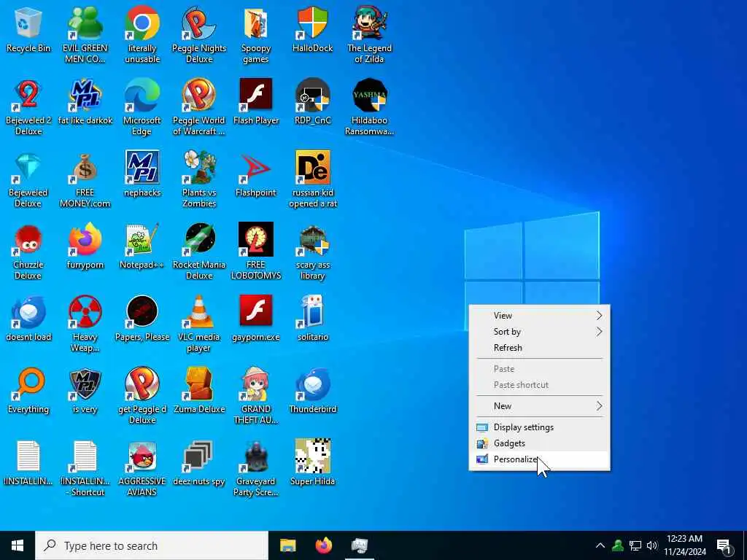Click the green user tray icon
The height and width of the screenshot is (560, 747).
(618, 545)
